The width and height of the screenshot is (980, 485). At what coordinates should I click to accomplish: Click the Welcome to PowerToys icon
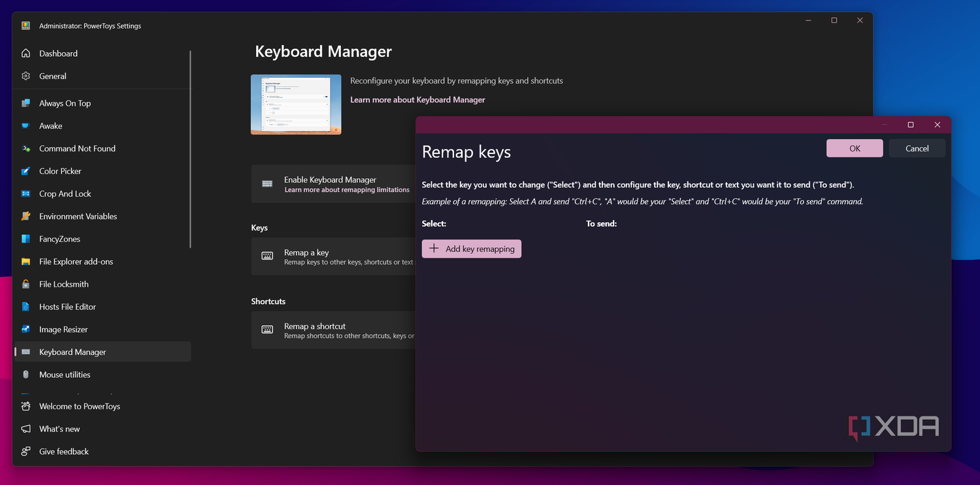pyautogui.click(x=26, y=406)
